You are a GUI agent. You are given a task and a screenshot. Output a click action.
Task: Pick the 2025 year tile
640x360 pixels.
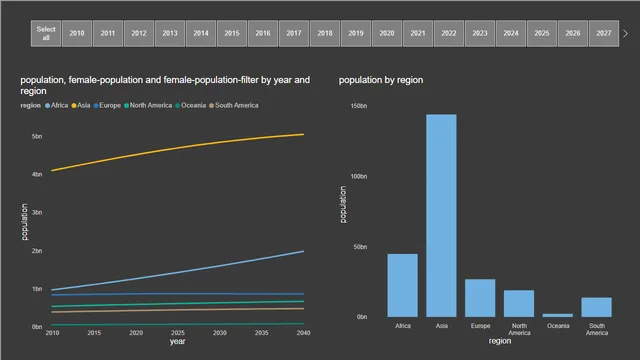tap(542, 33)
